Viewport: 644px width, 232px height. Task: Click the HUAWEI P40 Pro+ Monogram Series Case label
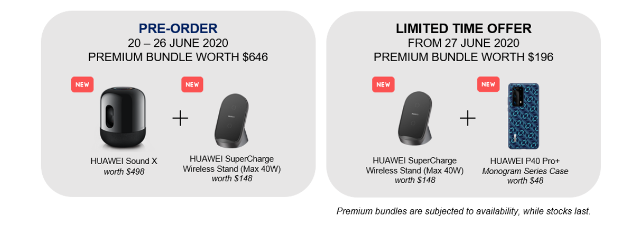(x=525, y=166)
